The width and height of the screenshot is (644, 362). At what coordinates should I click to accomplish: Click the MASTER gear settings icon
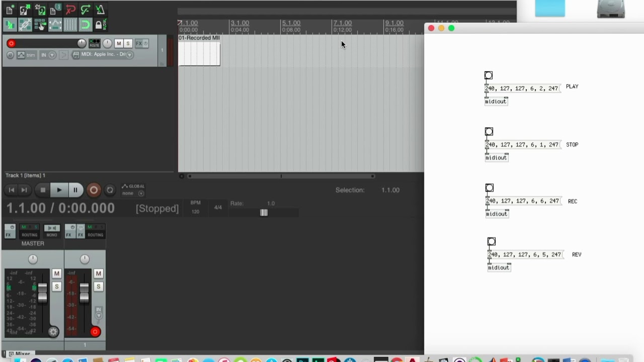point(53,331)
